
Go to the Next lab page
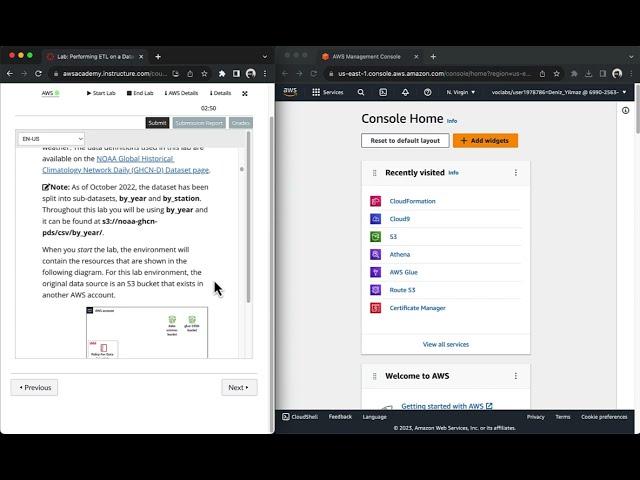239,387
